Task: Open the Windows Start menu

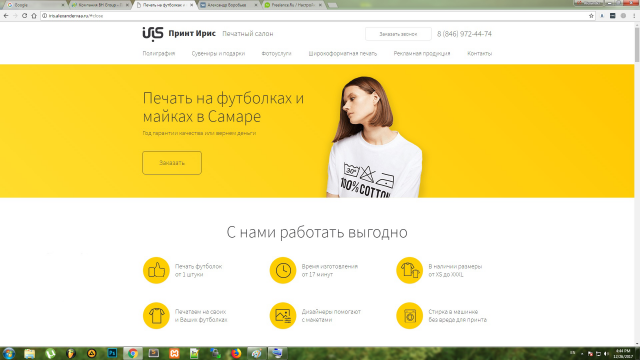Action: (x=9, y=353)
